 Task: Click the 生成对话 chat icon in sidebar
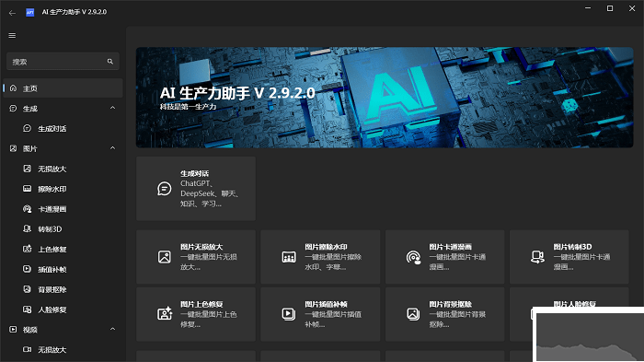coord(27,128)
